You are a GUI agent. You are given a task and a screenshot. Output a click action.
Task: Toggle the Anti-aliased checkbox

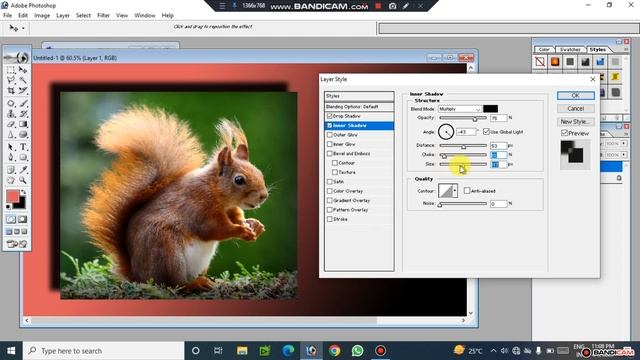(x=467, y=191)
